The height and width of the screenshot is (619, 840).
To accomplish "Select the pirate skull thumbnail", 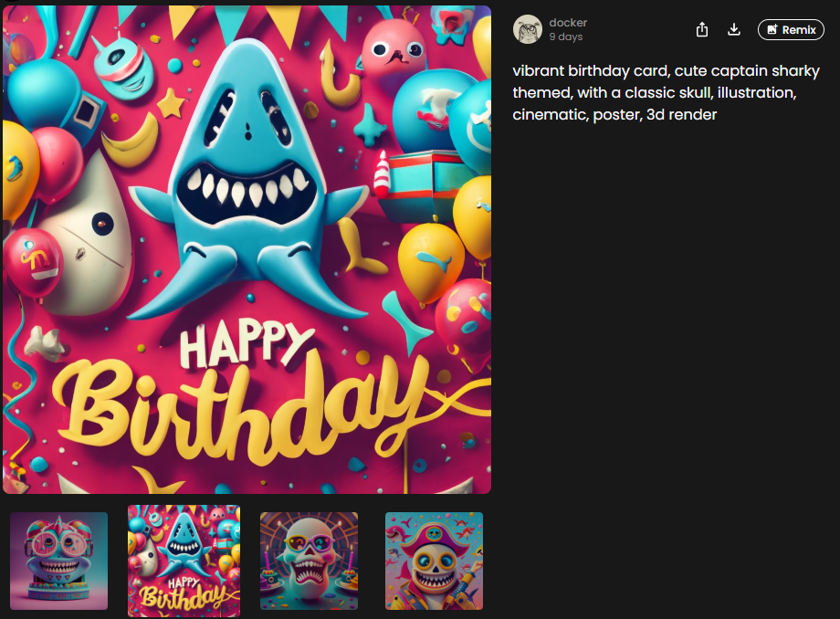I will coord(434,561).
